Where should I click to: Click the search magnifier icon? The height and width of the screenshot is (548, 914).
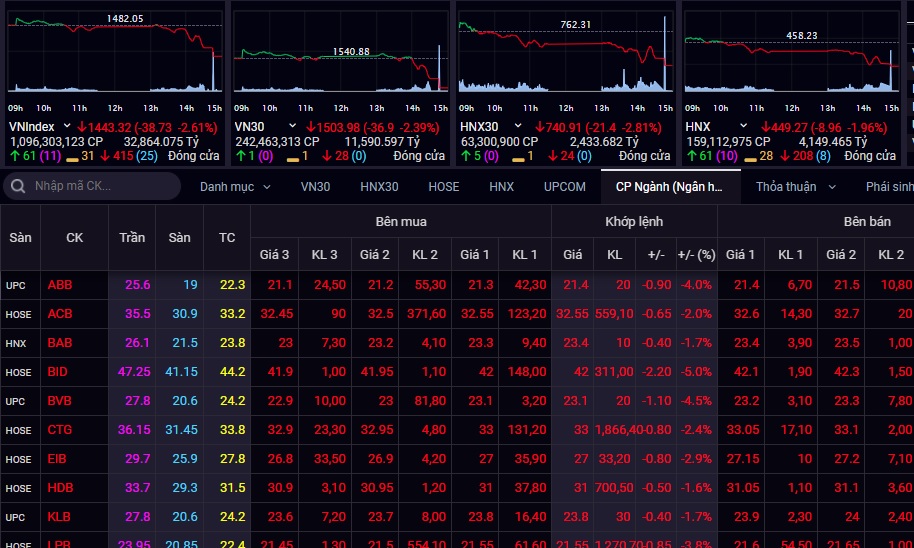click(x=18, y=186)
